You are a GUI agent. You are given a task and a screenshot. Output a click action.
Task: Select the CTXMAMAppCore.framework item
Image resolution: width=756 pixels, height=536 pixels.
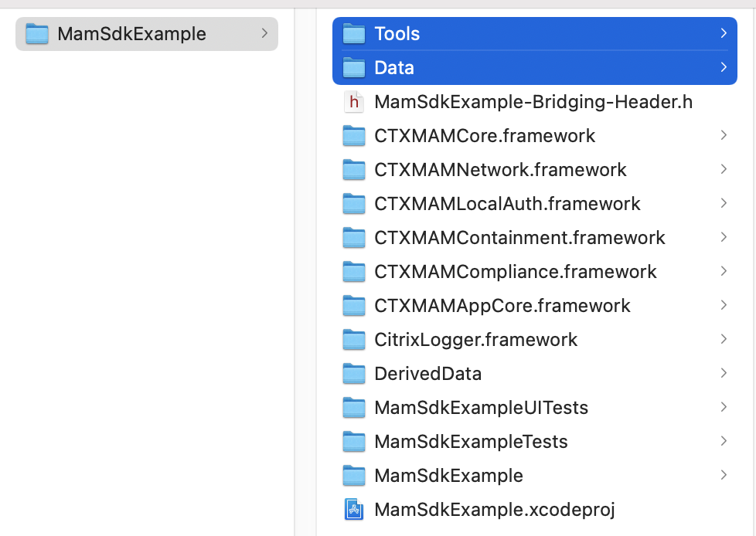pos(502,306)
